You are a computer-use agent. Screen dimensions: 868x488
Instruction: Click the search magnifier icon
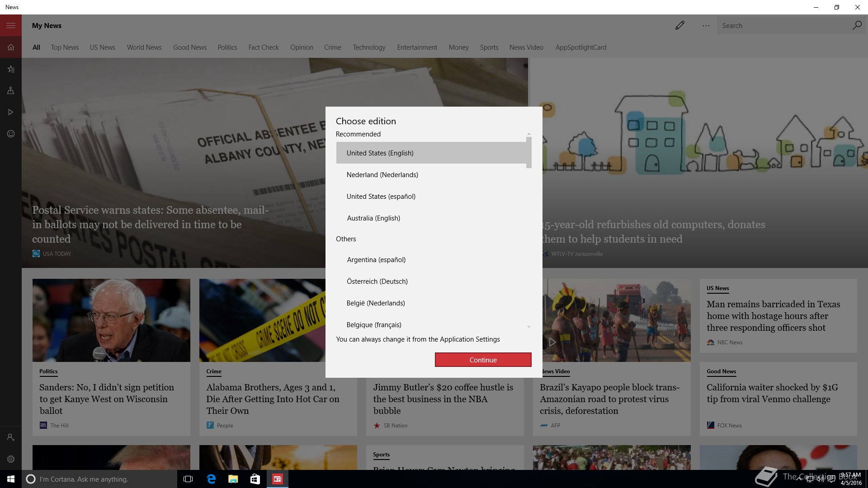point(857,25)
